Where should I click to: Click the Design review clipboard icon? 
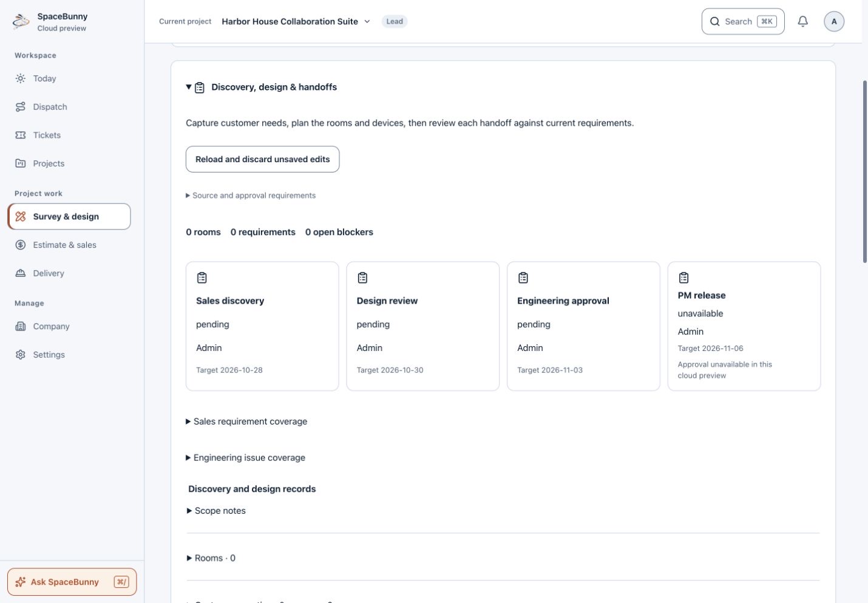point(362,278)
